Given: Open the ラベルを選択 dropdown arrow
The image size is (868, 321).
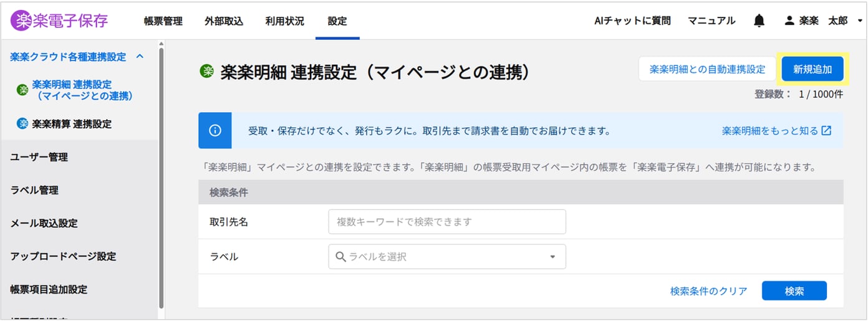Looking at the screenshot, I should (552, 257).
